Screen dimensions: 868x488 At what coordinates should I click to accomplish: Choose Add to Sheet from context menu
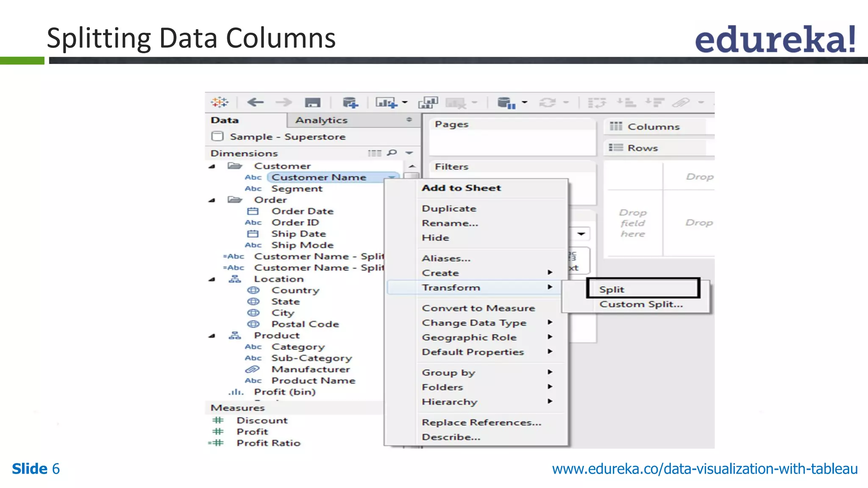tap(461, 188)
